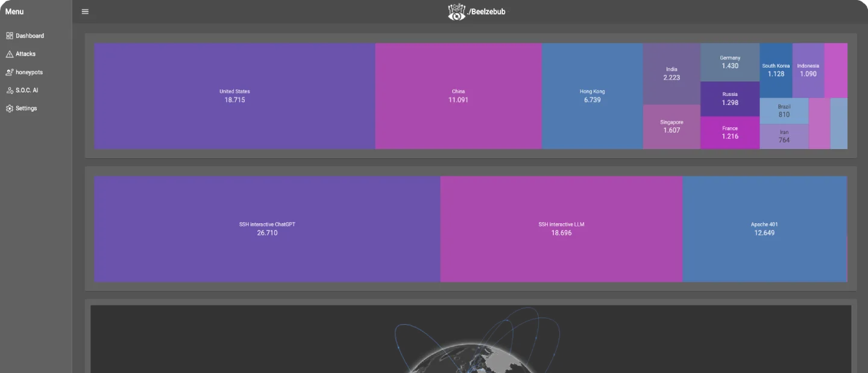Select the India treemap block
Viewport: 868px width, 373px height.
671,74
